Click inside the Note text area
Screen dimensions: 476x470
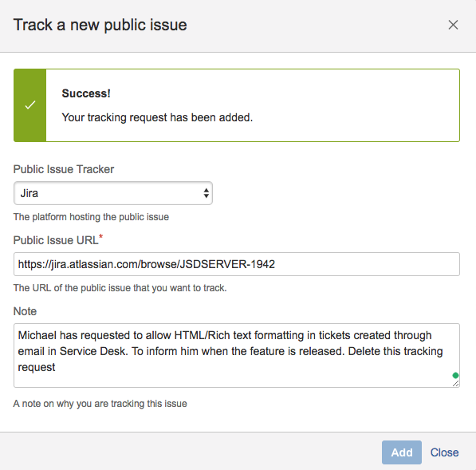(x=237, y=355)
